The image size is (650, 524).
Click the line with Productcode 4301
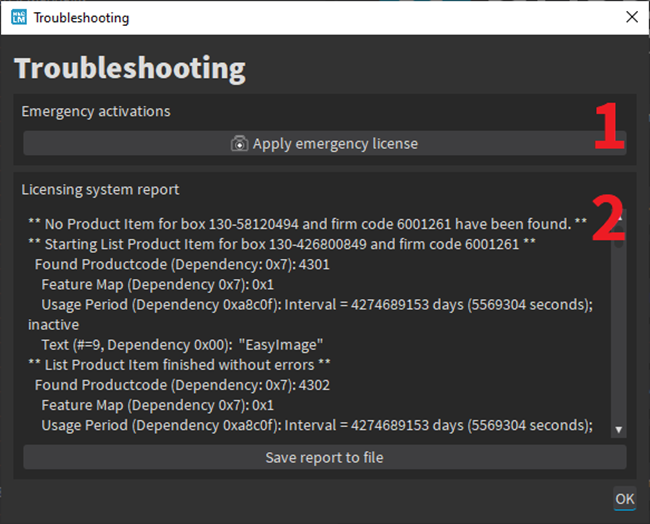(x=182, y=265)
